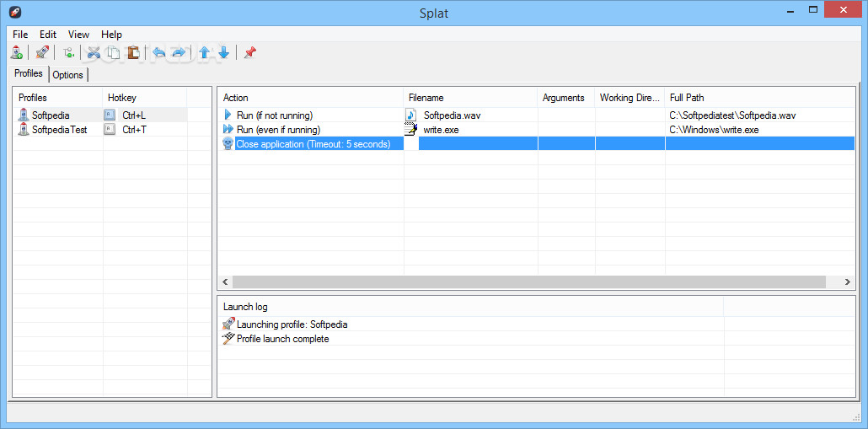This screenshot has width=868, height=429.
Task: Click the skull icon of Close application
Action: pos(228,144)
